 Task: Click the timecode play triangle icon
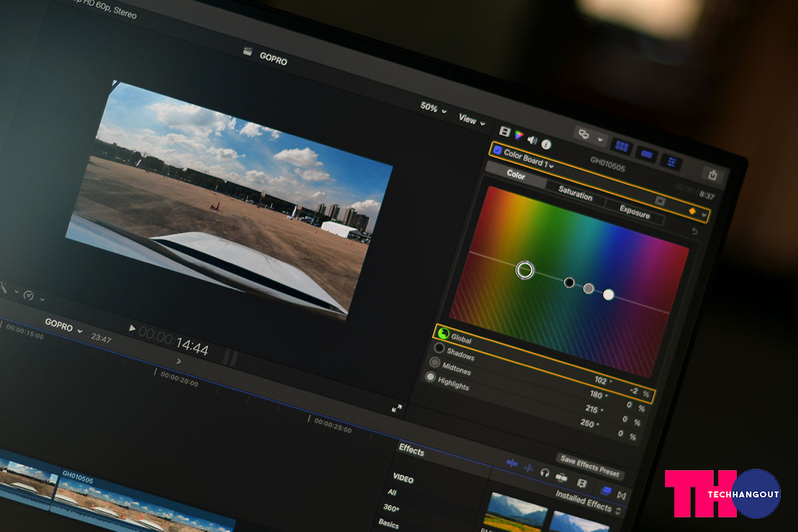pos(132,328)
